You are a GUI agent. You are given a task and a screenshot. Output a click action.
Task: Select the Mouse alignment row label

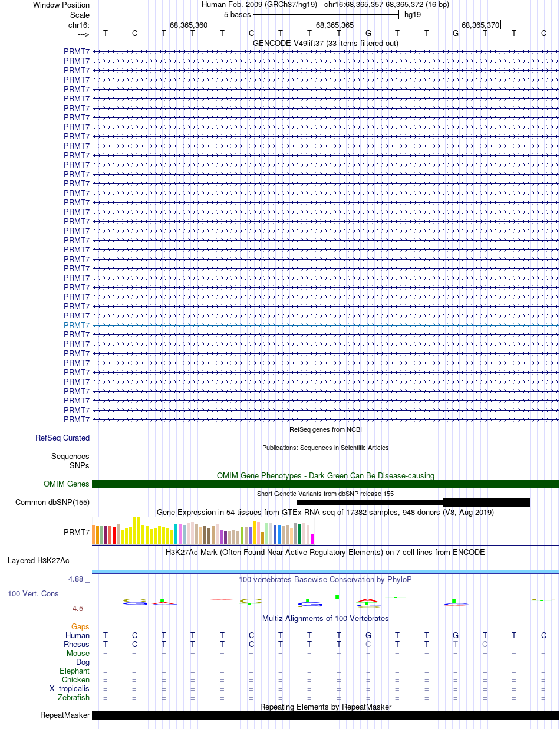coord(78,654)
